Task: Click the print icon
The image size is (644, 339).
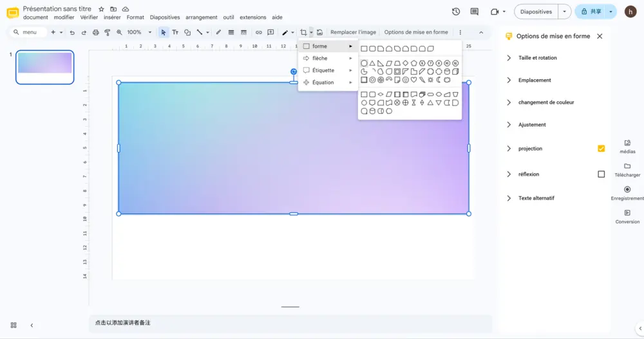Action: (96, 32)
